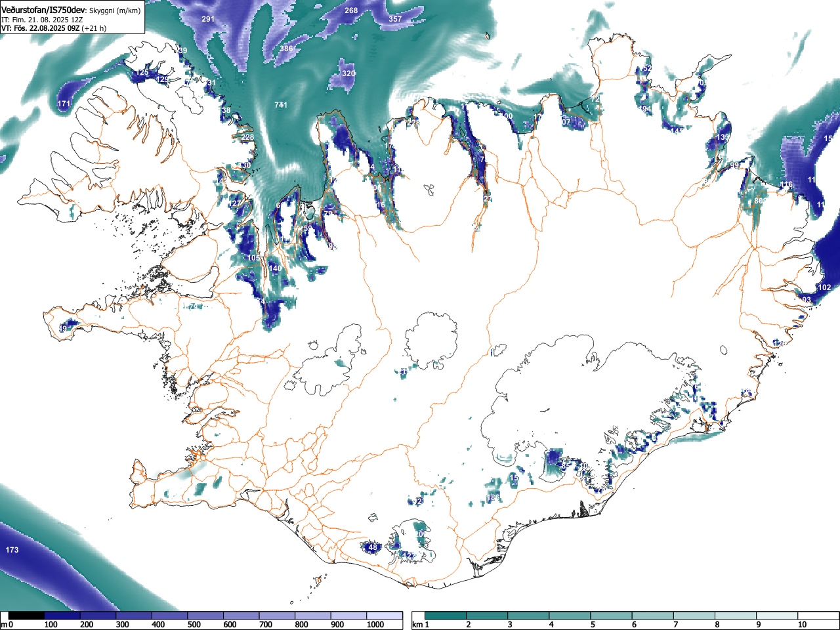Click the '357' visibility value on the map

(x=395, y=19)
